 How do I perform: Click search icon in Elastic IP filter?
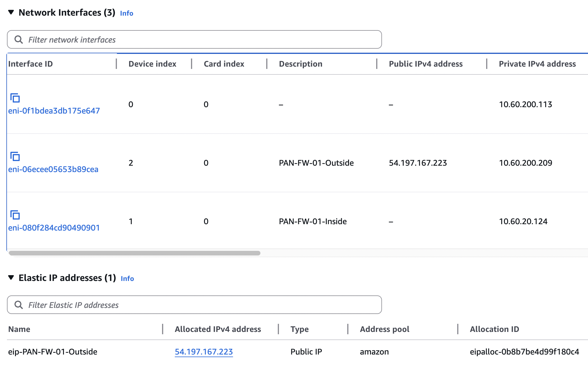tap(19, 305)
